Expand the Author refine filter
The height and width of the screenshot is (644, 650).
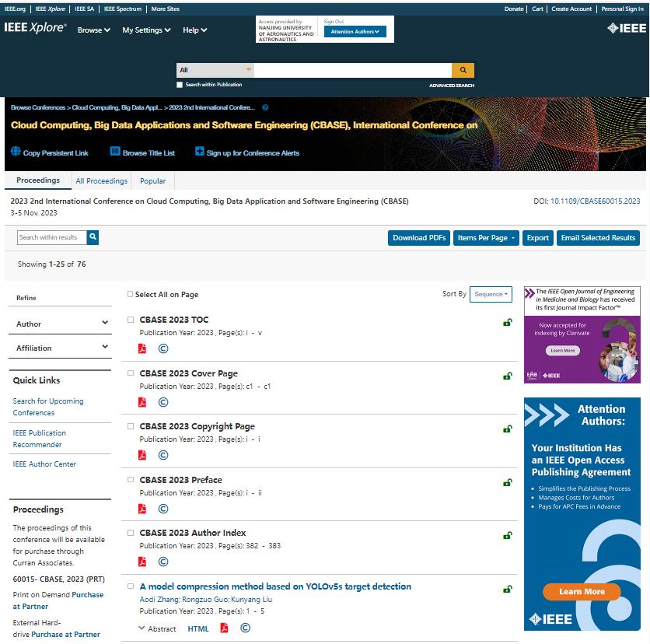(60, 324)
